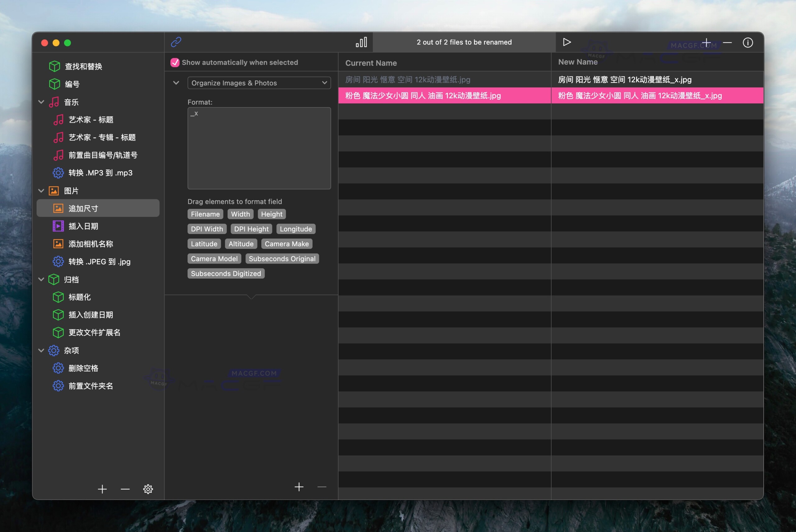The image size is (796, 532).
Task: Click the Width element token
Action: [x=240, y=214]
